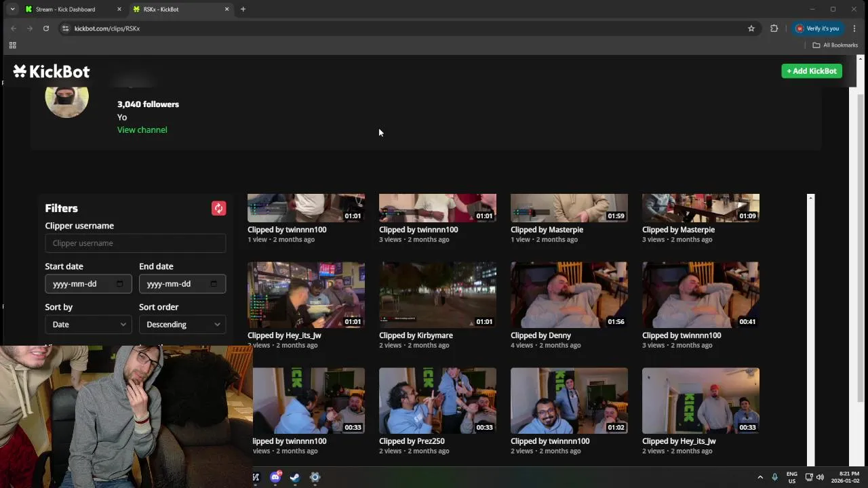Click the address bar URL

pyautogui.click(x=107, y=28)
